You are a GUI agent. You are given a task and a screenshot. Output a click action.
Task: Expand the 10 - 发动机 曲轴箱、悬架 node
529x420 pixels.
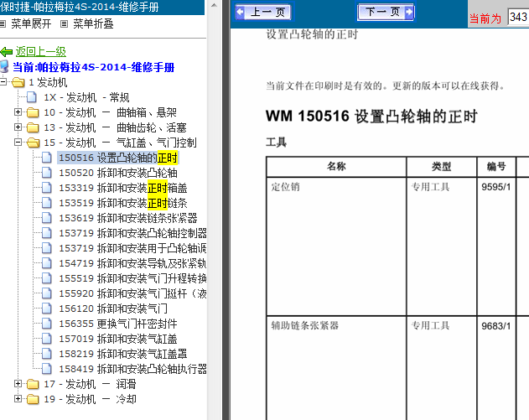point(18,112)
